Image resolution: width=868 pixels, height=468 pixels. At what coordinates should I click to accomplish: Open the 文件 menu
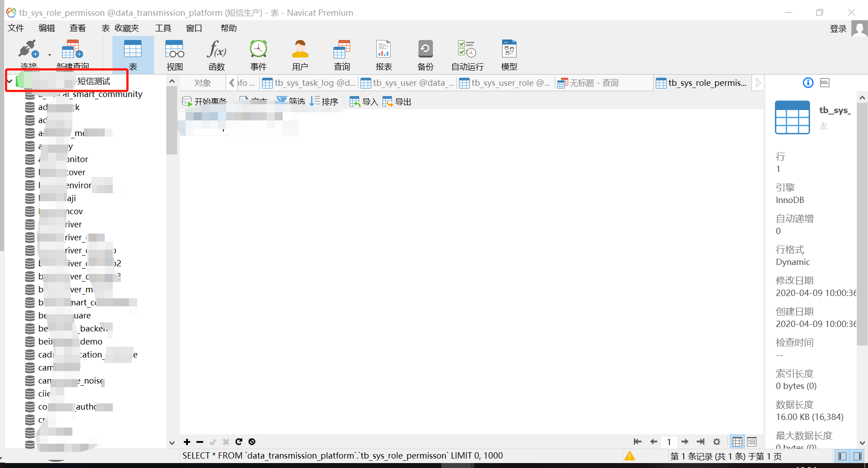point(16,28)
